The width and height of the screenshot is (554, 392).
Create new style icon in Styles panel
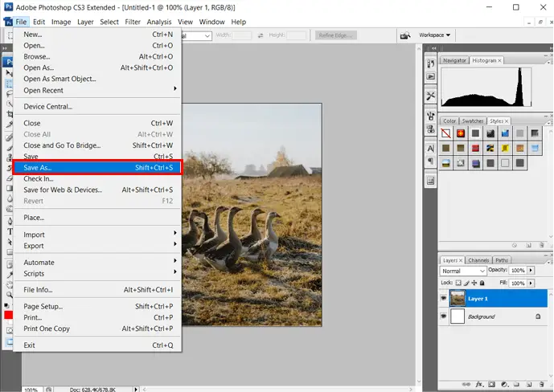(x=529, y=245)
